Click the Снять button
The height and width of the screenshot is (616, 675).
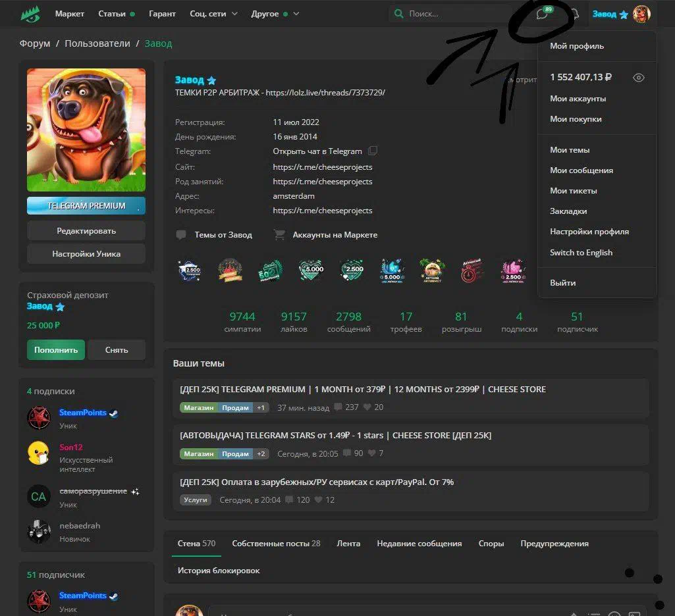pyautogui.click(x=117, y=349)
